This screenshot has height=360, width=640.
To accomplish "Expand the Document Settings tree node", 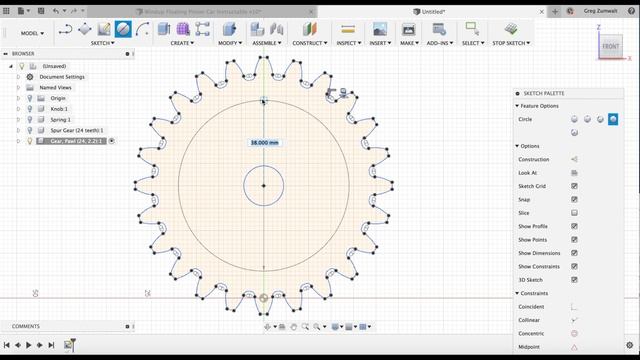I will [18, 77].
